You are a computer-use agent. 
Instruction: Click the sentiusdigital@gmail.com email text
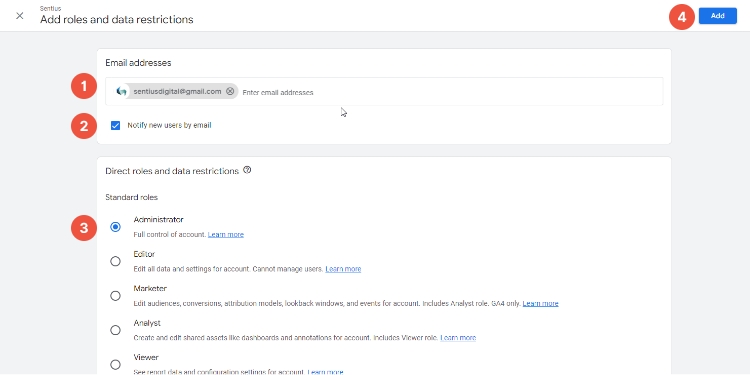[x=177, y=91]
